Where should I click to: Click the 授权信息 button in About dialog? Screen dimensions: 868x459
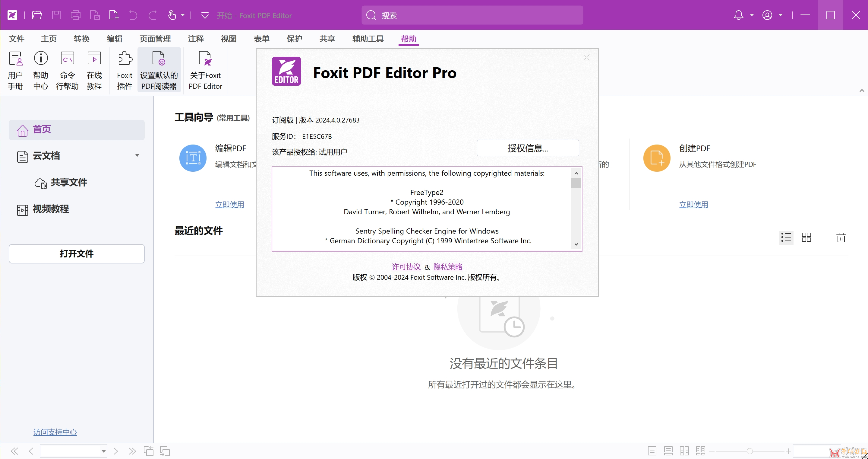pyautogui.click(x=527, y=148)
